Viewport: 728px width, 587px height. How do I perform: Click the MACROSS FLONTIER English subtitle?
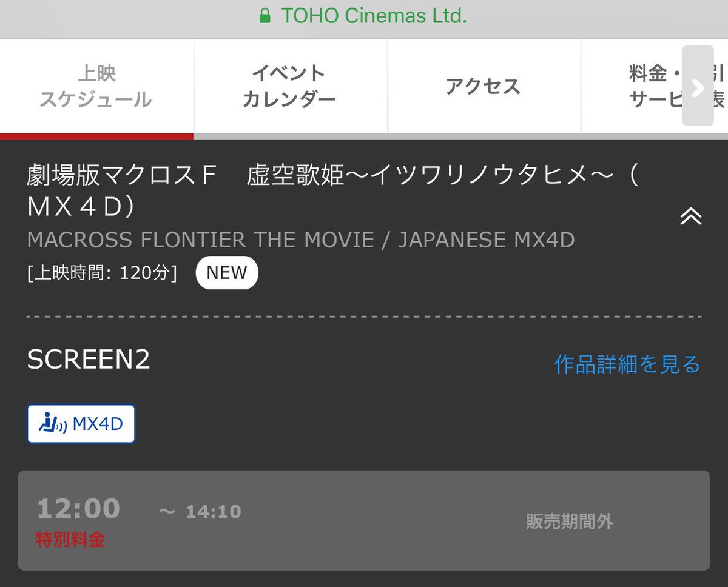pos(301,240)
